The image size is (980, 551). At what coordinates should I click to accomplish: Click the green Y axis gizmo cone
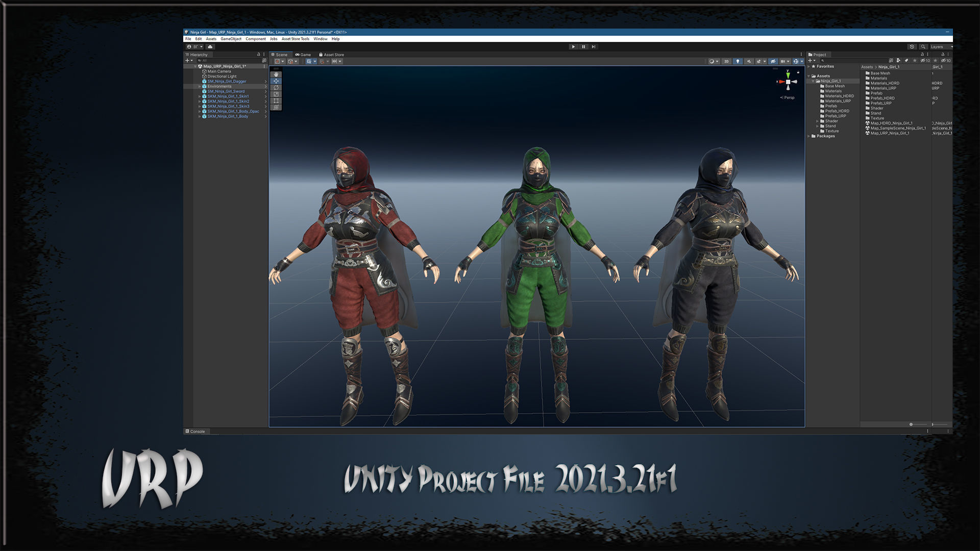788,76
